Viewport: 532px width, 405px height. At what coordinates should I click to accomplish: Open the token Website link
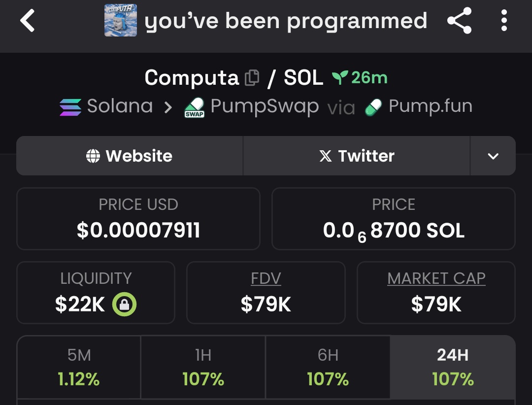click(130, 156)
